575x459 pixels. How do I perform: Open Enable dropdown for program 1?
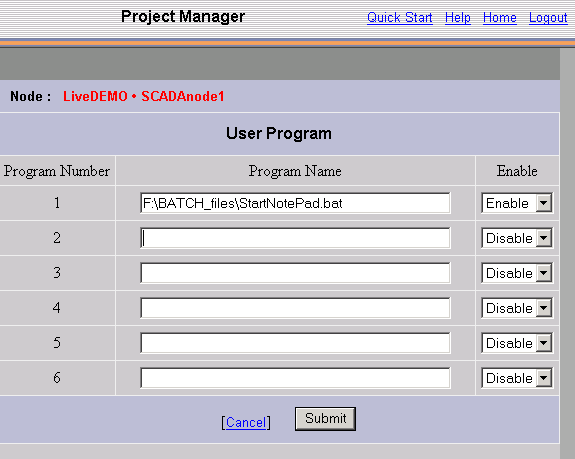coord(517,203)
